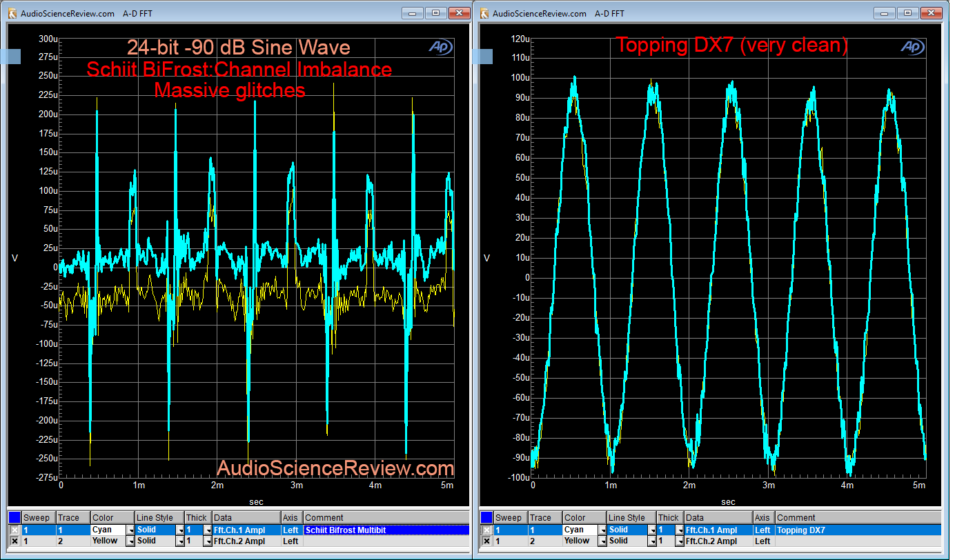
Task: Open the Cyan color dropdown in the Topping DX7 legend
Action: click(601, 530)
